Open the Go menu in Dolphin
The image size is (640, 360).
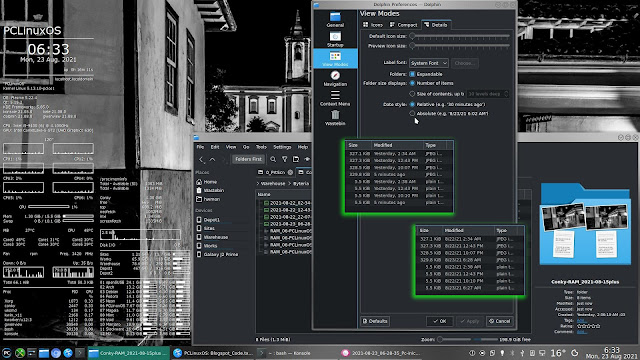pos(246,147)
